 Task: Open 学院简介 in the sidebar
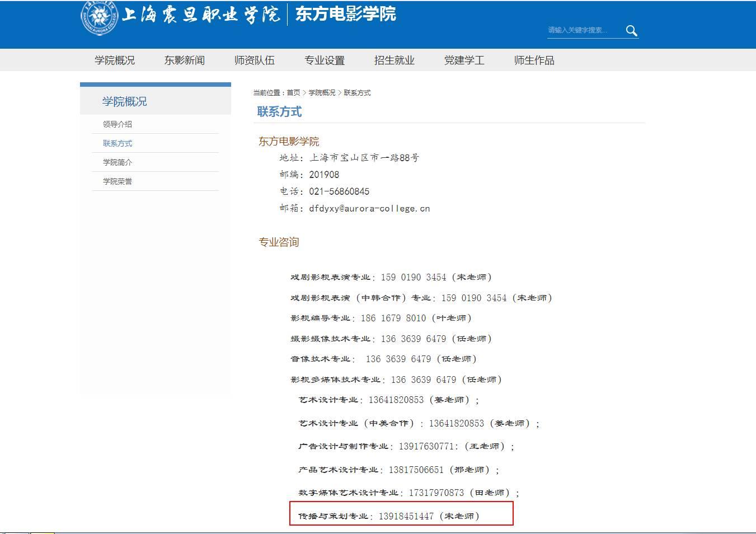point(118,162)
